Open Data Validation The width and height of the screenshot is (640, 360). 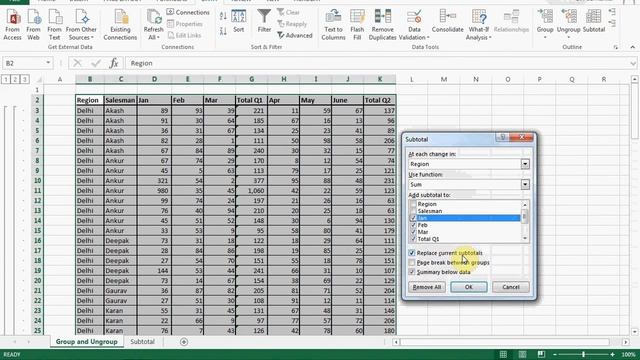coord(414,25)
